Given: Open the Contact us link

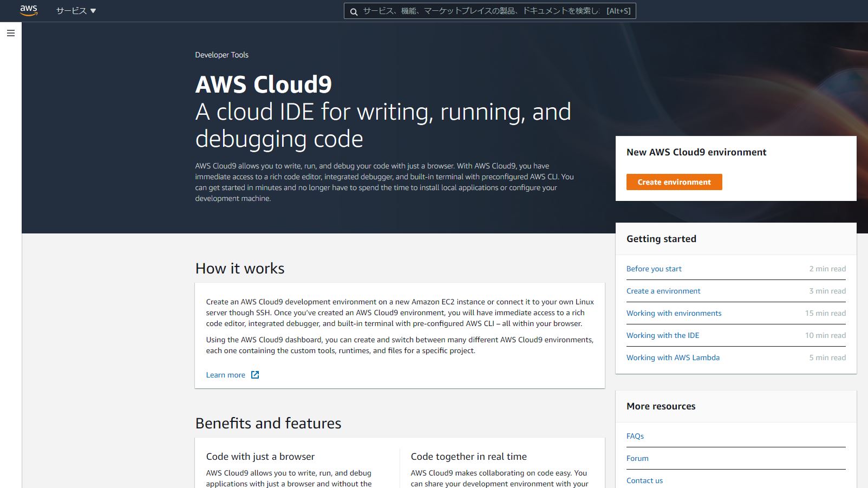Looking at the screenshot, I should point(644,480).
